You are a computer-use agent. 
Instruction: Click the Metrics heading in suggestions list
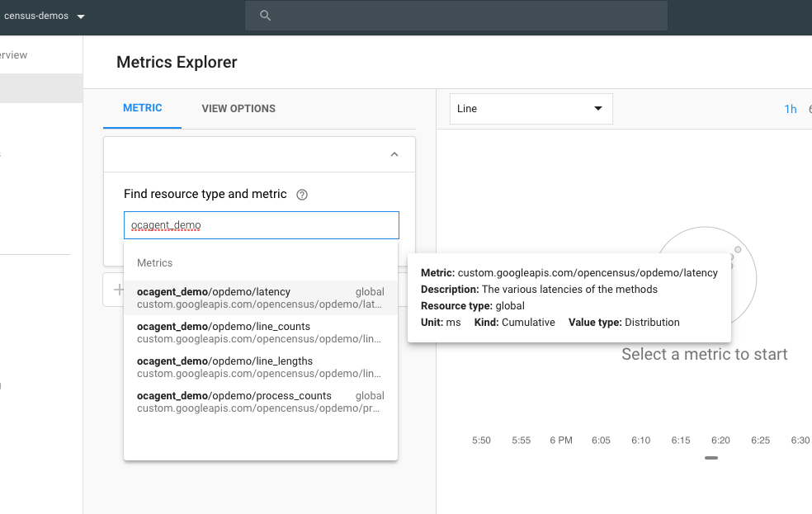[155, 263]
